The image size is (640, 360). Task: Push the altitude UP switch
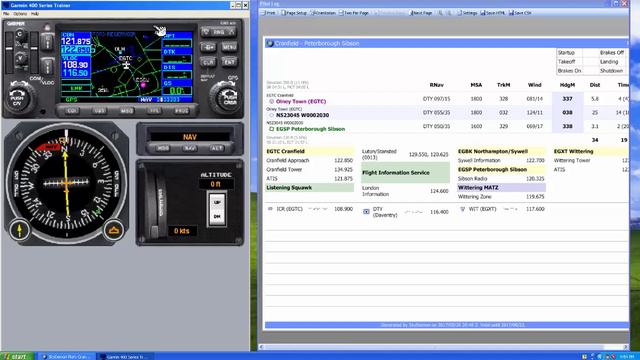pyautogui.click(x=217, y=202)
